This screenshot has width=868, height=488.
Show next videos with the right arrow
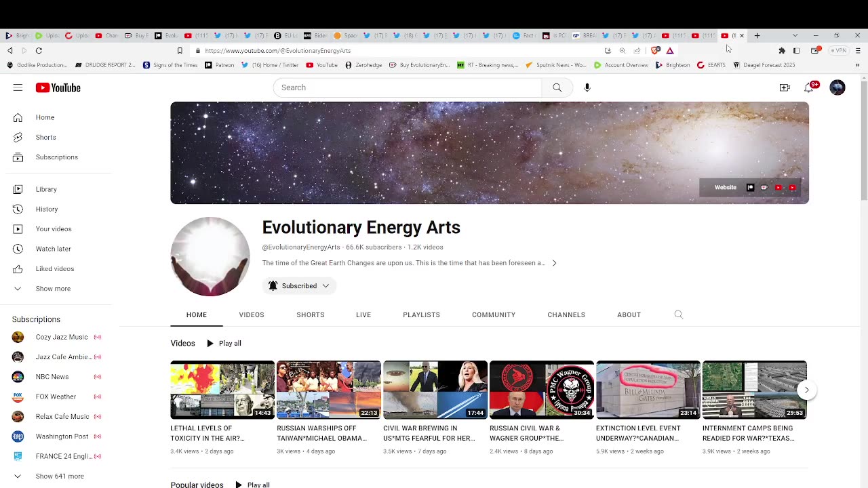[806, 390]
